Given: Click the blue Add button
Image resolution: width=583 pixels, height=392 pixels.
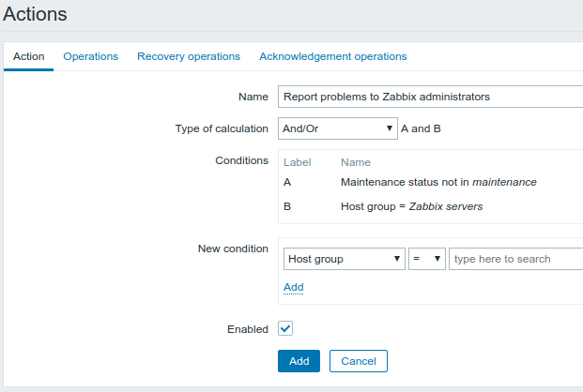Looking at the screenshot, I should pos(299,361).
